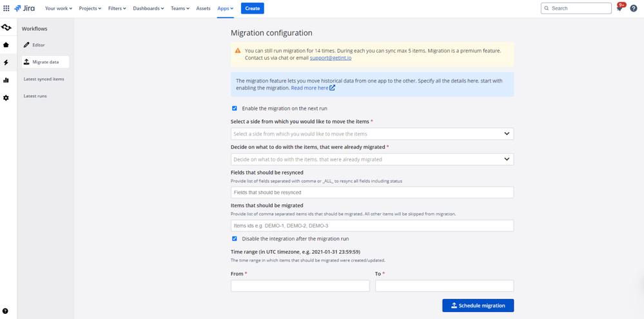
Task: Select the lightning bolt workflows icon
Action: click(6, 63)
